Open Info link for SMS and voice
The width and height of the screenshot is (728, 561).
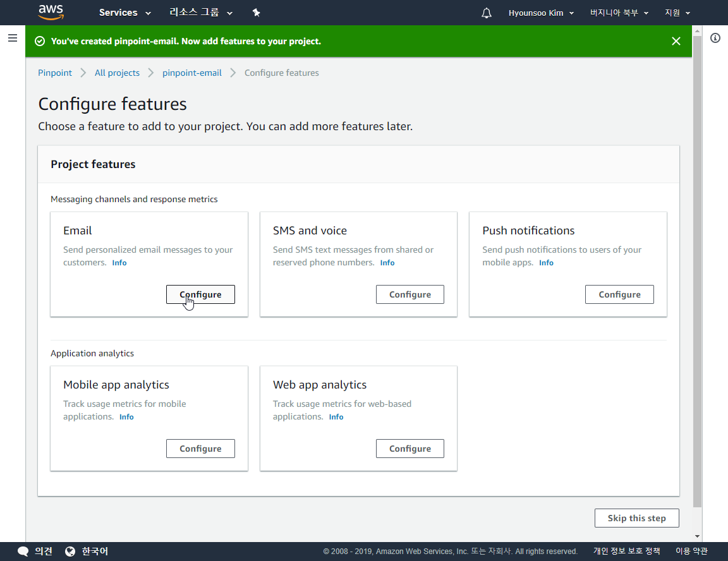click(387, 263)
